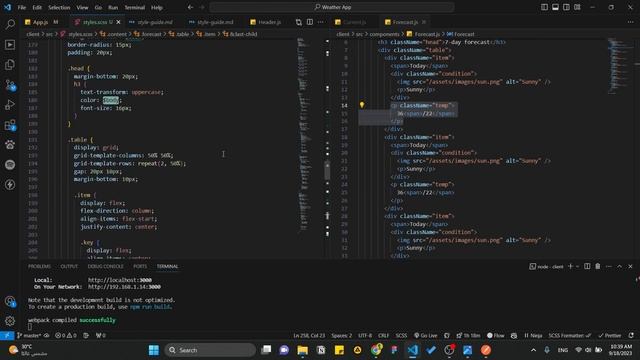640x360 pixels.
Task: Open the Source Control view
Action: tap(10, 85)
